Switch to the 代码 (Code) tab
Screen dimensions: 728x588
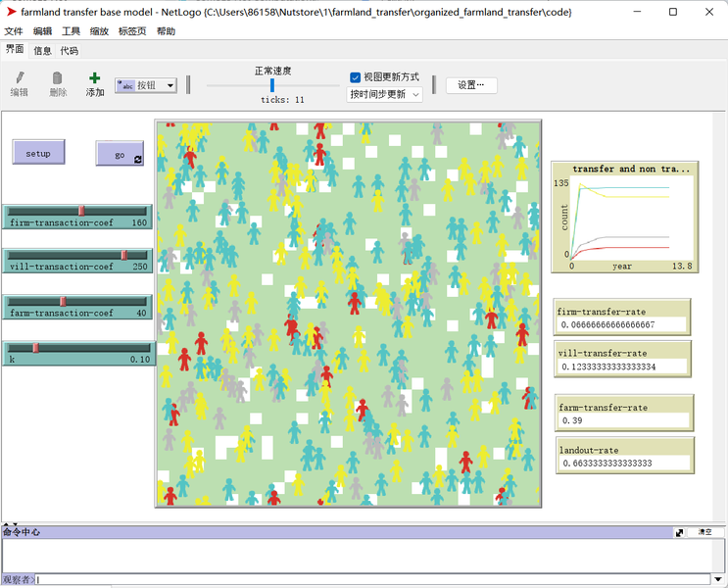(69, 50)
